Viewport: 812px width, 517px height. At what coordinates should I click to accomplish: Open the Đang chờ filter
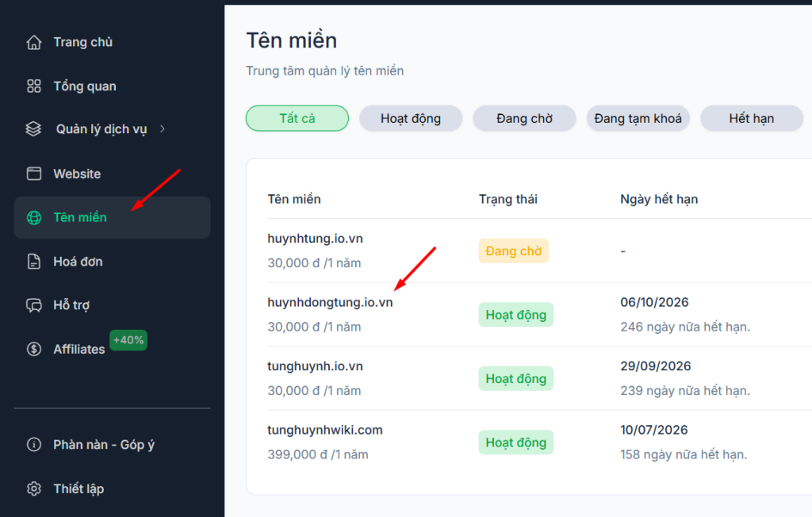click(524, 117)
